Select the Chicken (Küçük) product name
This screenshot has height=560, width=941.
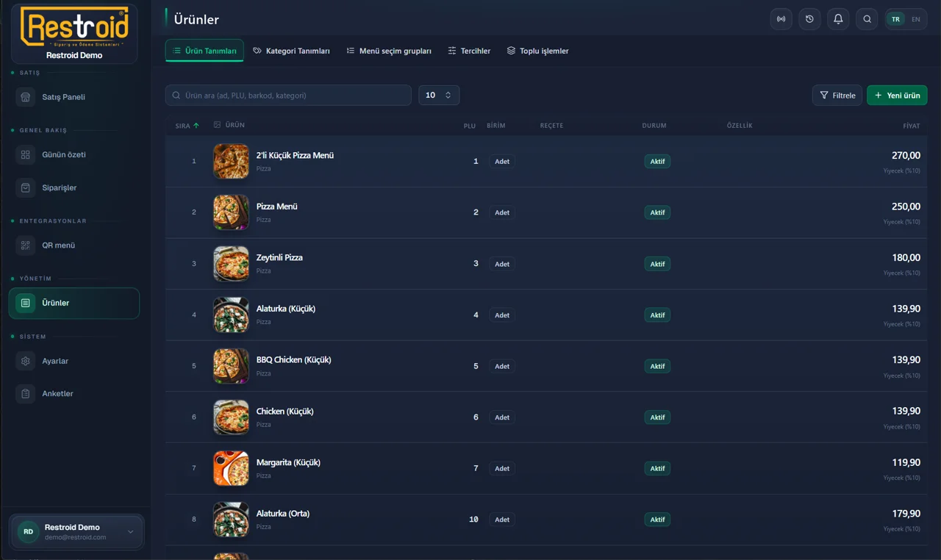285,412
